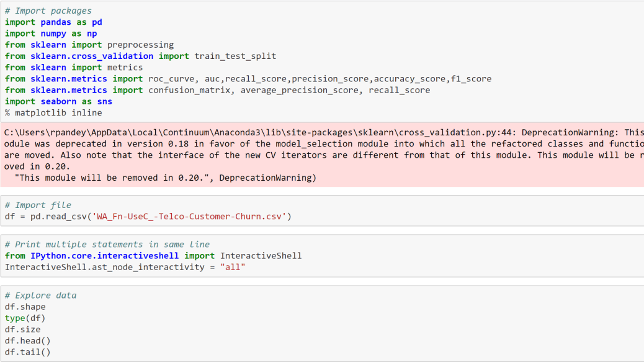Viewport: 644px width, 362px height.
Task: Click the ast_node_interactivity = "all" line
Action: click(125, 267)
